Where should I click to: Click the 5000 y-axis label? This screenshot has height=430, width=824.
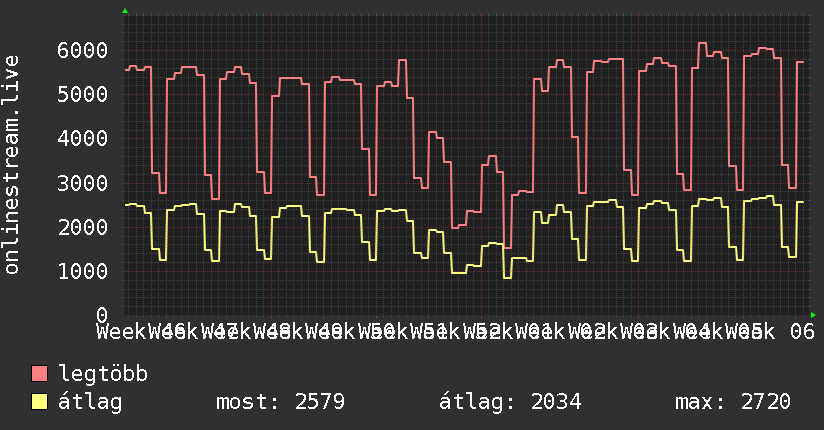pyautogui.click(x=83, y=95)
